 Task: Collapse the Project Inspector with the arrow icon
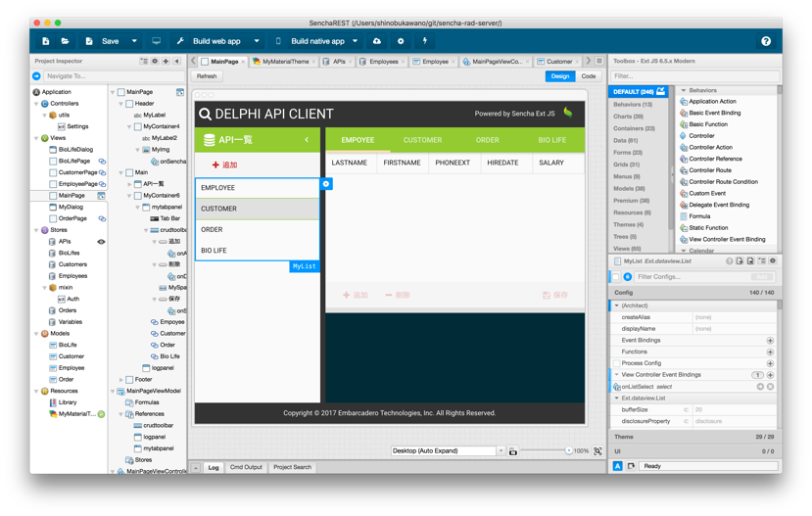(176, 61)
